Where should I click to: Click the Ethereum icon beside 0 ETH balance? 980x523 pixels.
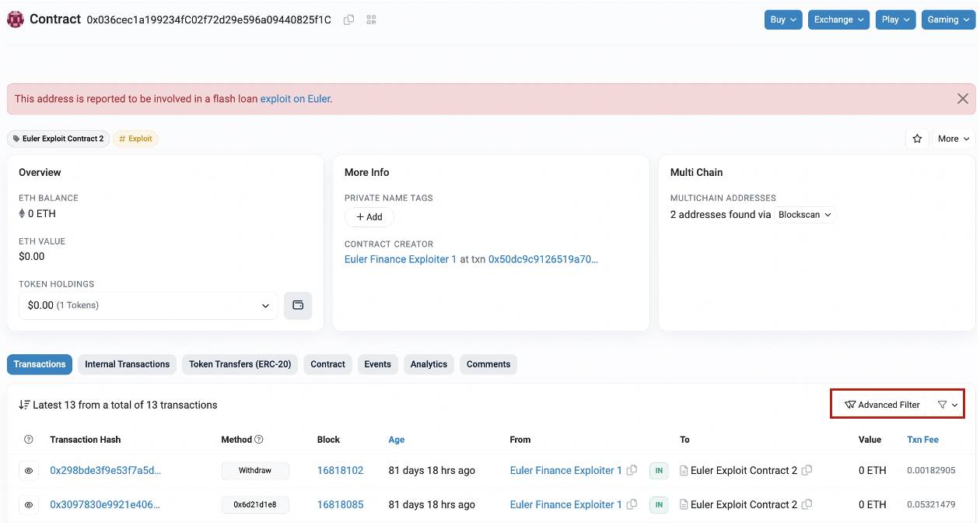(x=22, y=213)
